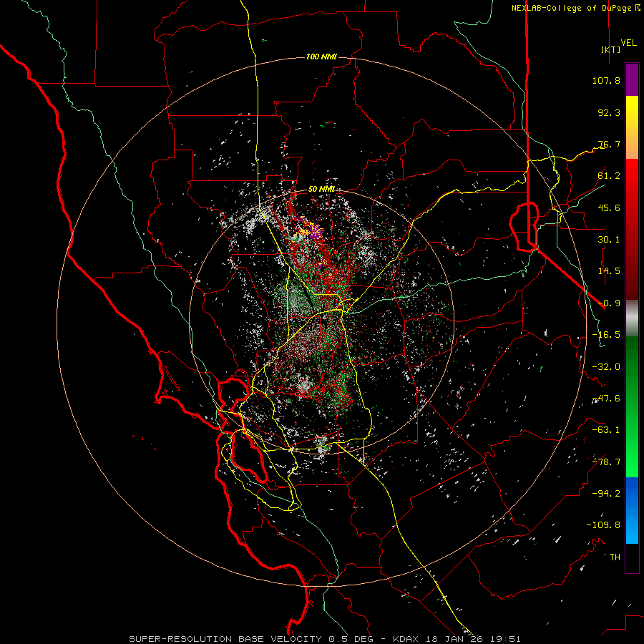
Task: Select the -47.6 legend value
Action: [x=606, y=399]
